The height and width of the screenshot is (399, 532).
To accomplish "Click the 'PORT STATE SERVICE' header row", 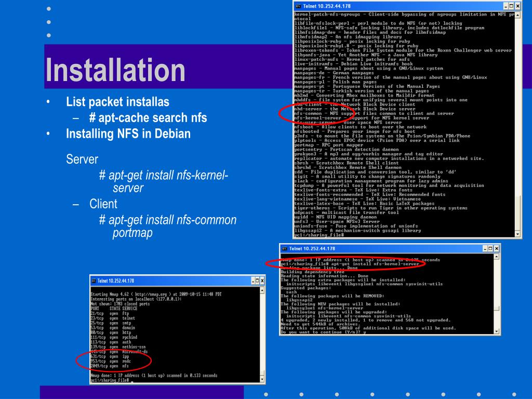I will coord(114,309).
